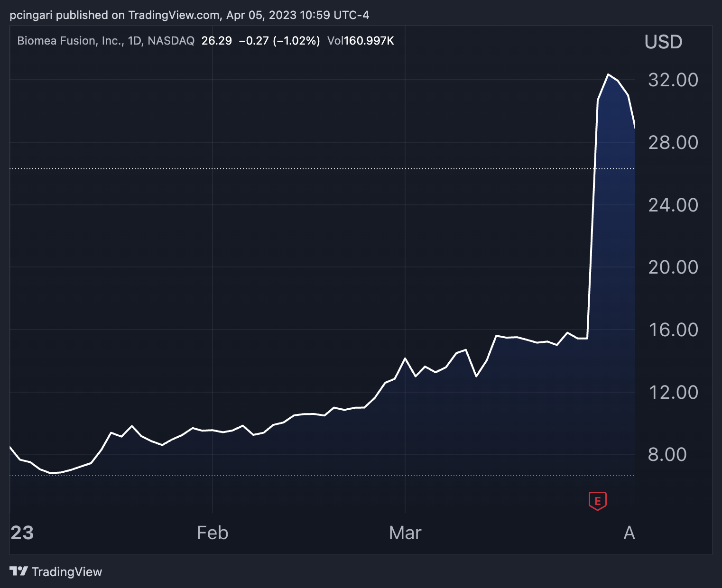The height and width of the screenshot is (588, 722).
Task: Click the published-by header text at the top
Action: click(x=189, y=15)
